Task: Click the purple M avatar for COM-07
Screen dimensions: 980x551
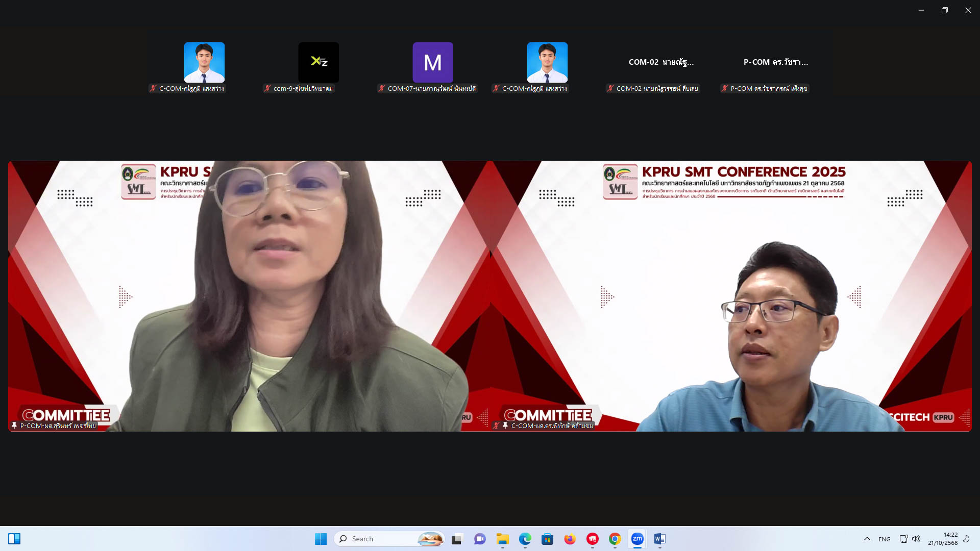Action: click(x=433, y=62)
